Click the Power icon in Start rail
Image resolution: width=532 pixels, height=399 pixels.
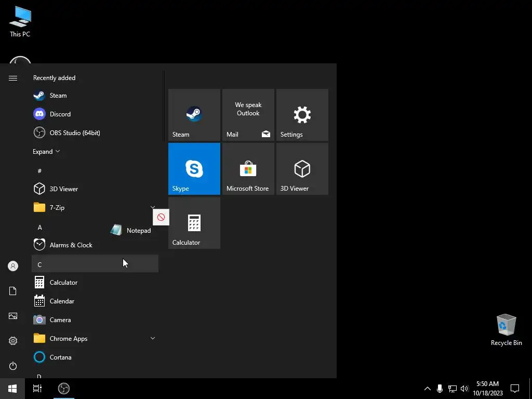click(x=13, y=366)
